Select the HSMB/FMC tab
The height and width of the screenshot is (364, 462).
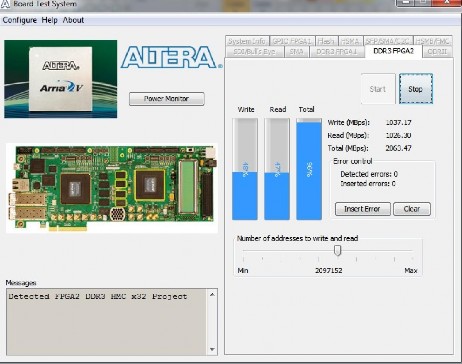tap(433, 41)
